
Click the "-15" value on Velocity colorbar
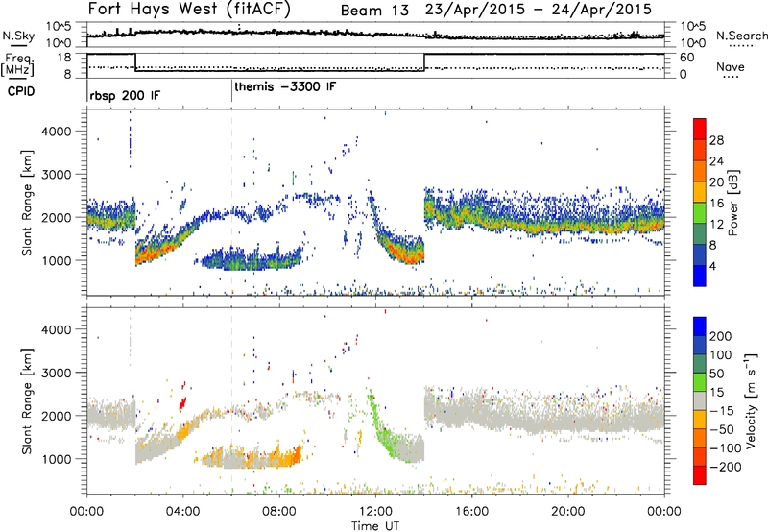coord(722,410)
